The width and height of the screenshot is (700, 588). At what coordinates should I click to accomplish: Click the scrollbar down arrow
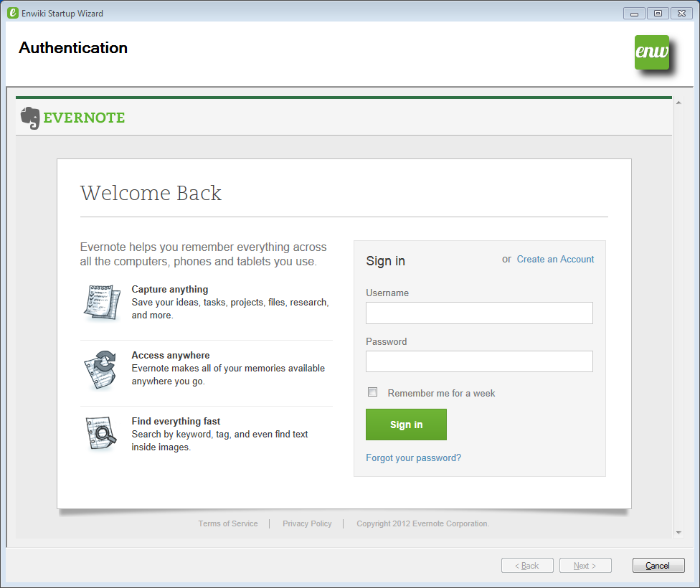[x=678, y=532]
